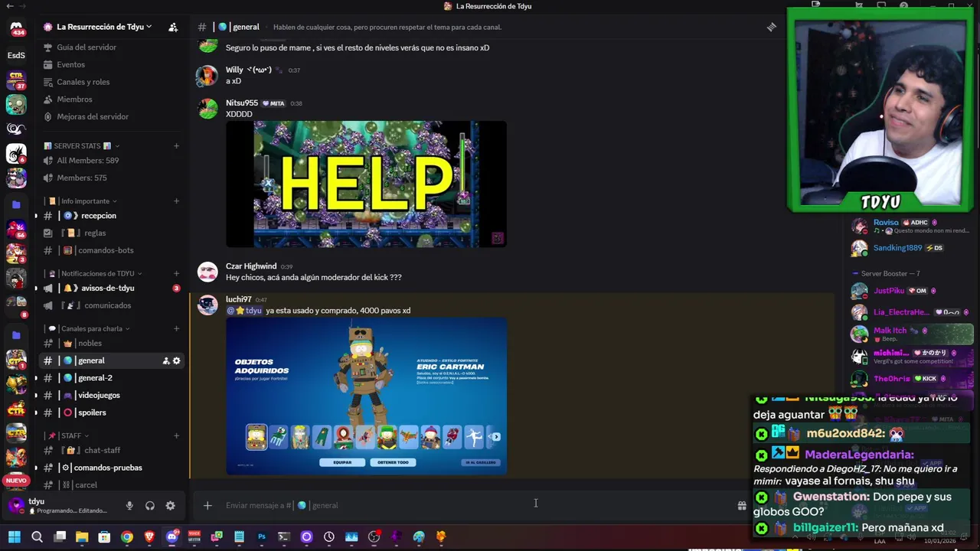This screenshot has height=551, width=980.
Task: Open user settings gear icon
Action: click(x=170, y=505)
